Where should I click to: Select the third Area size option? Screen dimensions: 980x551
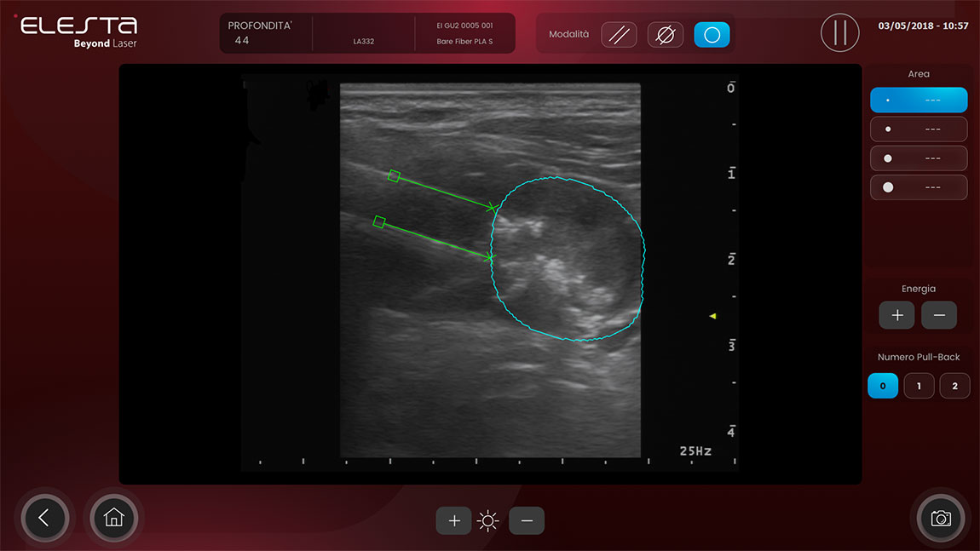[x=919, y=158]
